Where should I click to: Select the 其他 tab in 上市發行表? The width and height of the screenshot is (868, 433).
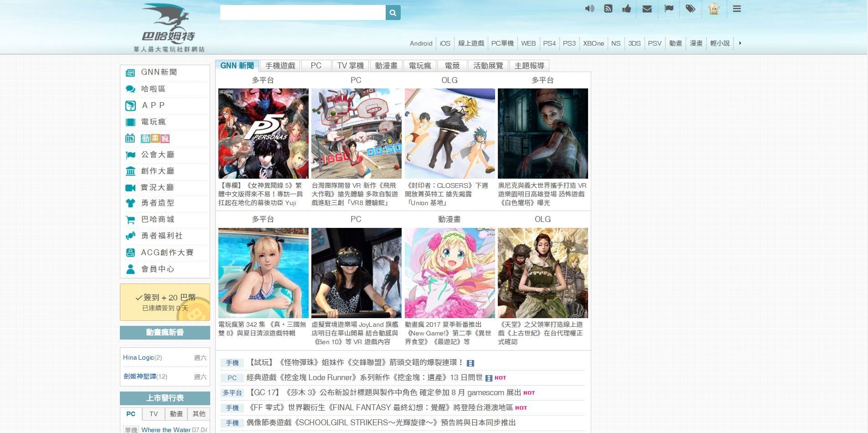[199, 414]
